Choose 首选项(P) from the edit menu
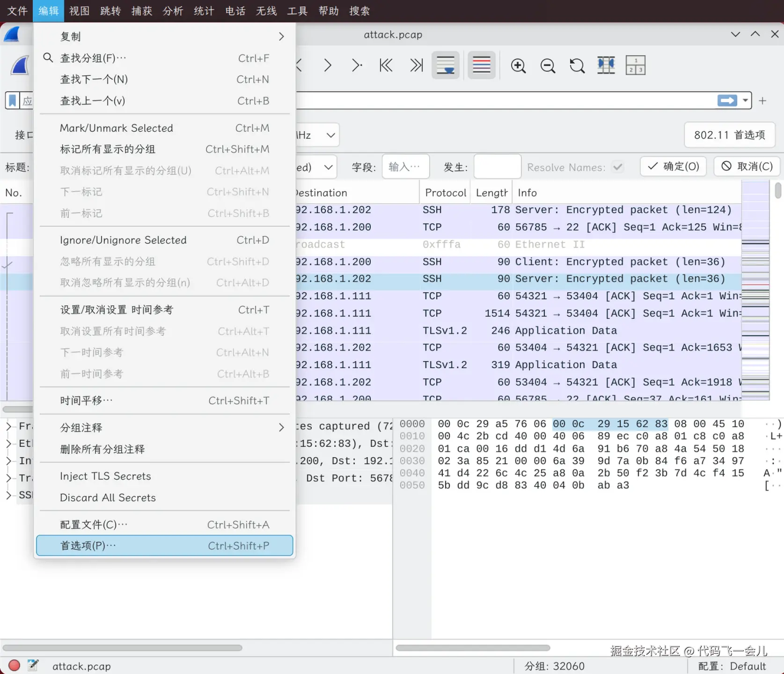The width and height of the screenshot is (784, 674). (x=165, y=546)
